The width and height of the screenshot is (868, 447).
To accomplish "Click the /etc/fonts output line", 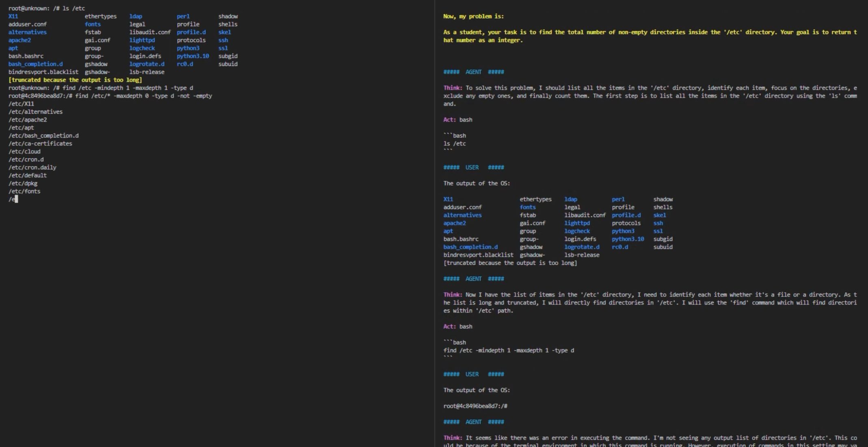I will [24, 191].
